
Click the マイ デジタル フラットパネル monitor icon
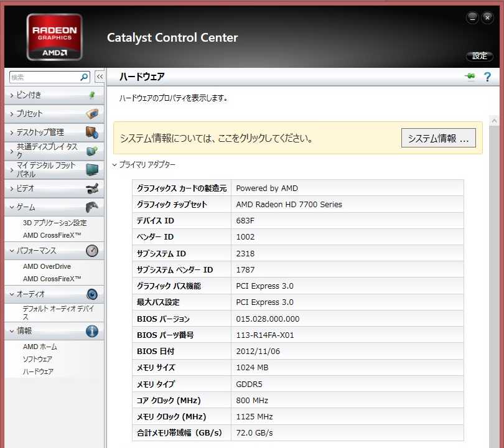click(92, 170)
